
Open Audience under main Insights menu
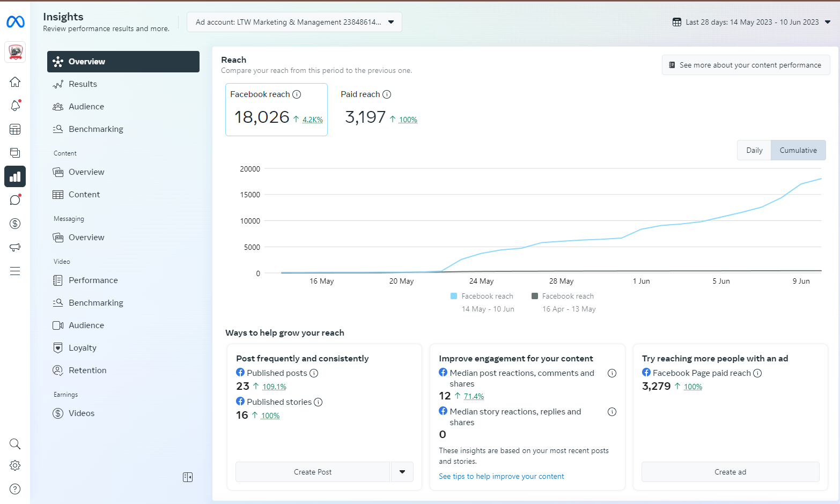click(123, 107)
